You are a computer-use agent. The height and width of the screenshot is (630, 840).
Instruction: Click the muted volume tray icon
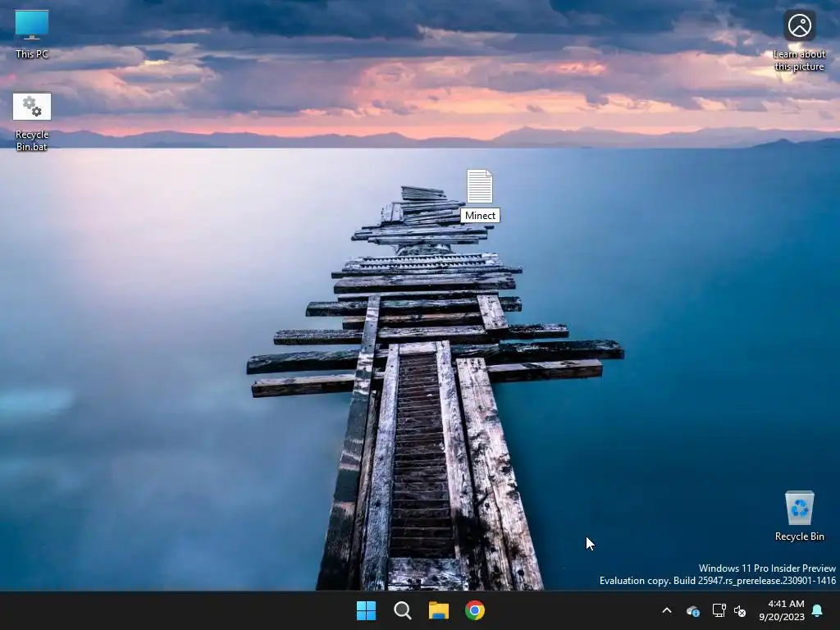coord(740,610)
